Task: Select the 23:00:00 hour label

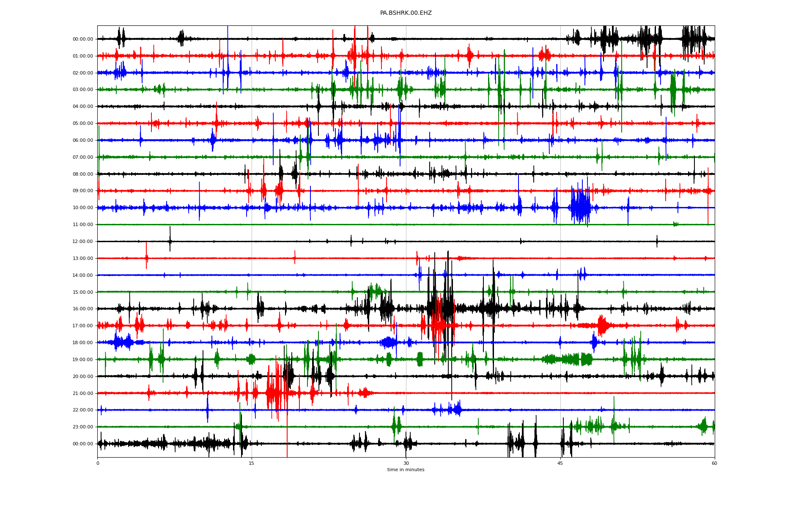Action: (83, 427)
